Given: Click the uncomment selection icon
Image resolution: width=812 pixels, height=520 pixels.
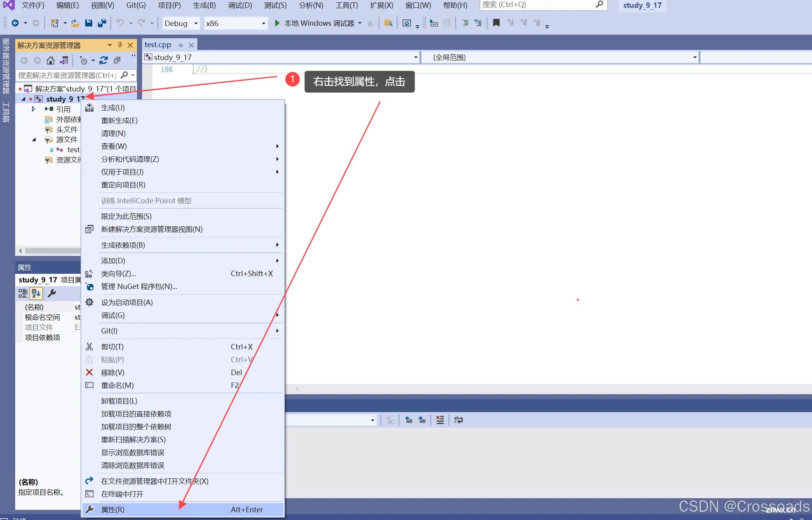Looking at the screenshot, I should click(x=478, y=23).
